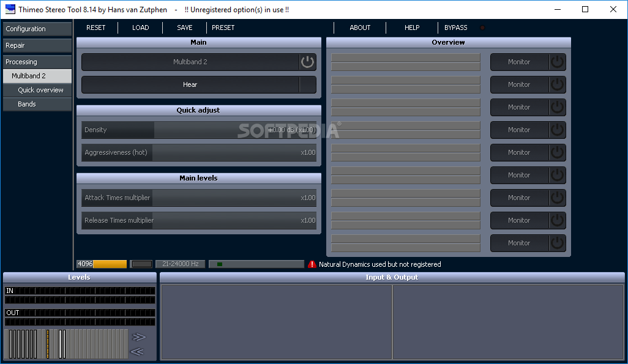
Task: Click the Hear button
Action: pos(190,84)
